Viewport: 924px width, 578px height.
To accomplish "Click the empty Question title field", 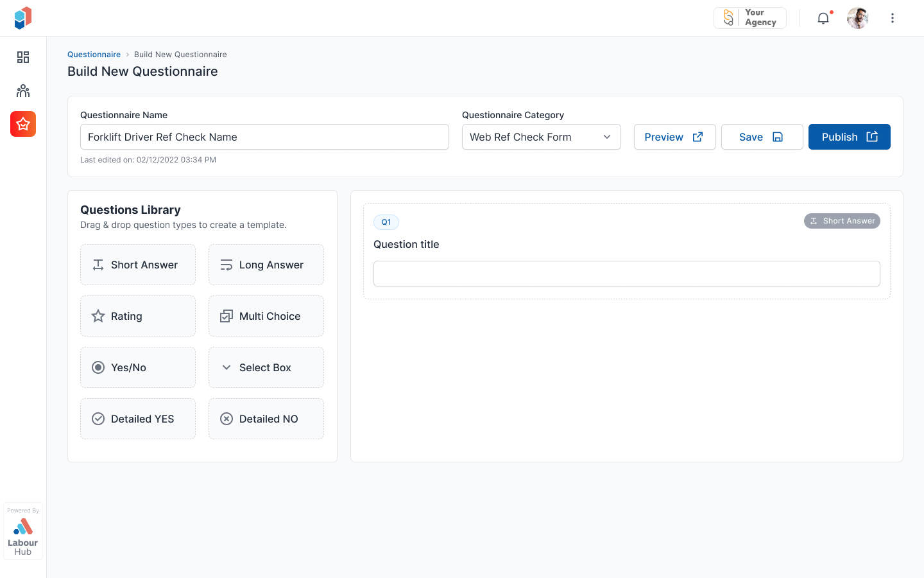I will click(x=627, y=273).
